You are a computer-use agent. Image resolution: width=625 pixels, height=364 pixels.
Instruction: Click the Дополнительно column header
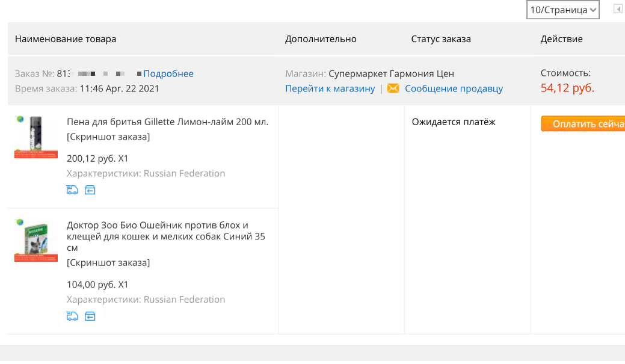click(321, 39)
